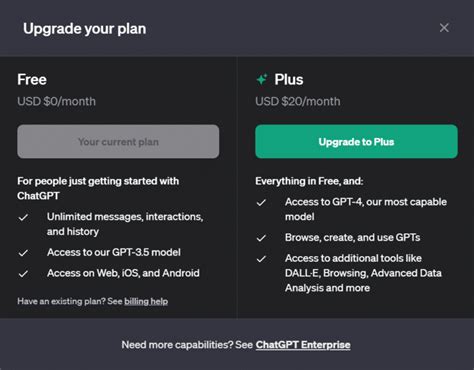This screenshot has width=474, height=370.
Task: Click the Upgrade to Plus button
Action: (x=356, y=142)
